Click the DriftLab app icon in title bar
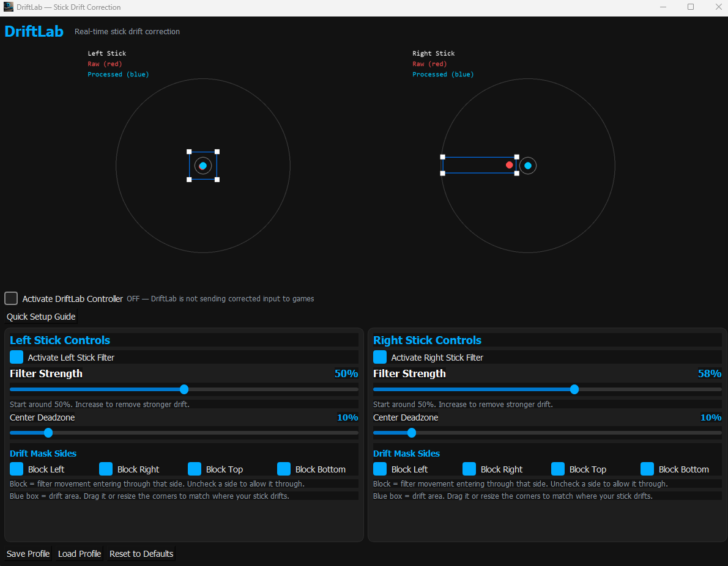This screenshot has width=728, height=566. tap(9, 7)
